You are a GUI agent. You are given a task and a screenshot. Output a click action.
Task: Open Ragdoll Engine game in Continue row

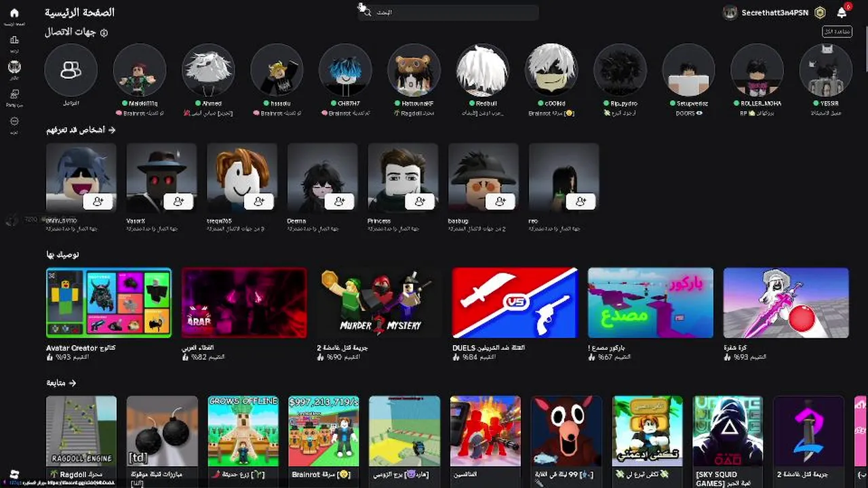[81, 432]
